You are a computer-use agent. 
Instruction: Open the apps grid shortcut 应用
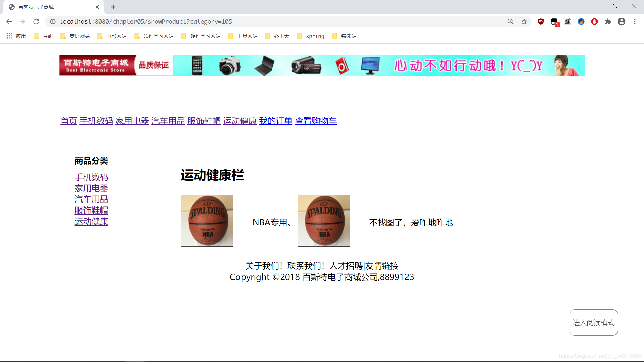click(16, 36)
